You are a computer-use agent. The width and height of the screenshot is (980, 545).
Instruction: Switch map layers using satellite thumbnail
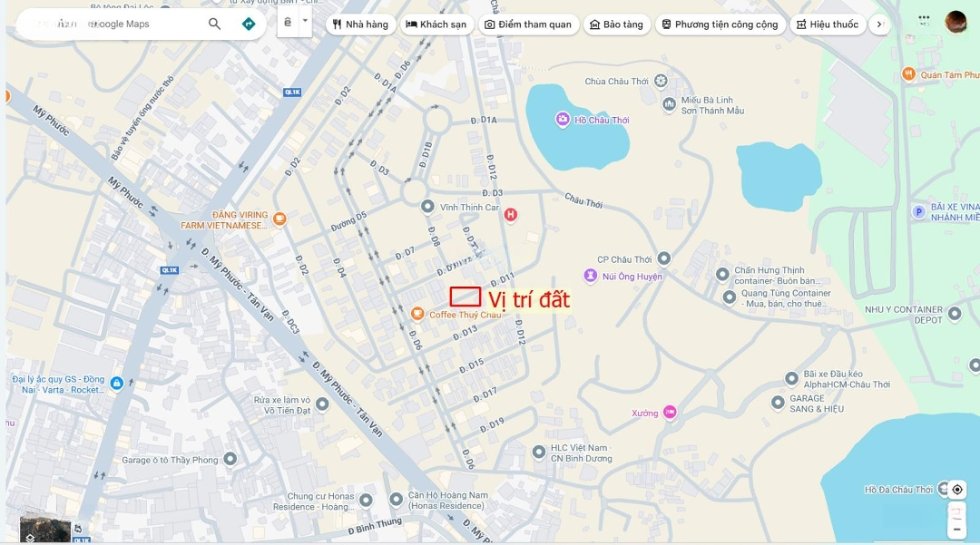click(x=45, y=528)
